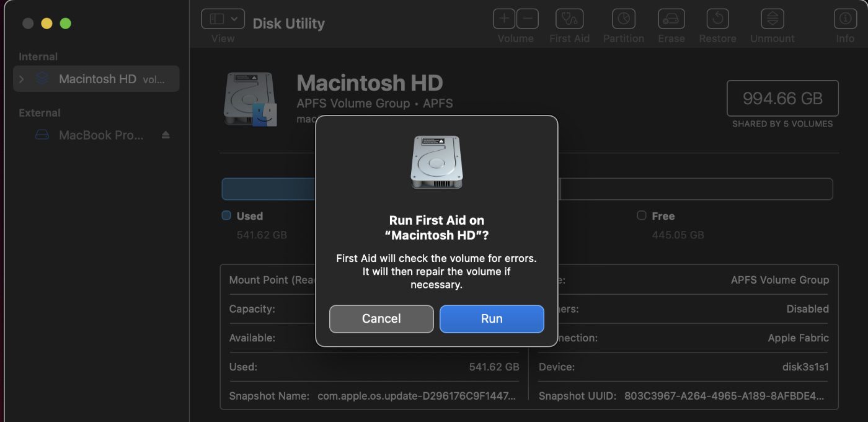Remove volume with minus button

(527, 19)
